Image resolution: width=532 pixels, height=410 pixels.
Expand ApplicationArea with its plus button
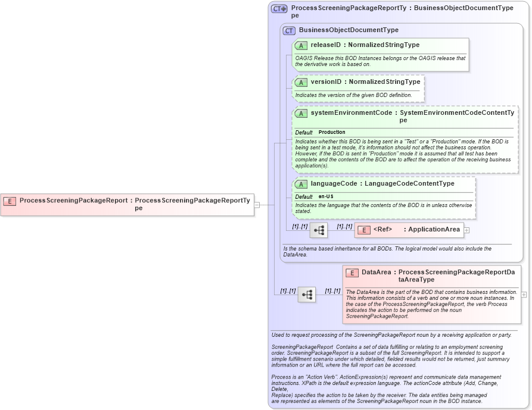click(x=466, y=229)
